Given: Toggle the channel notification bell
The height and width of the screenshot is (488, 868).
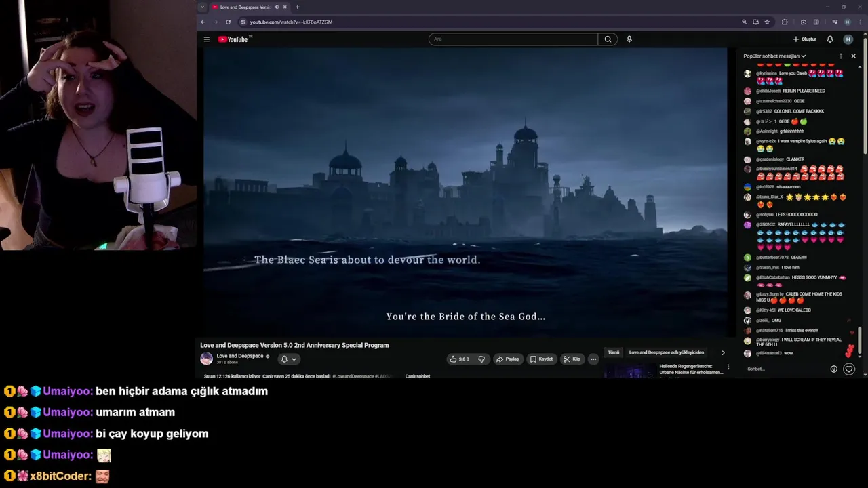Looking at the screenshot, I should (289, 359).
